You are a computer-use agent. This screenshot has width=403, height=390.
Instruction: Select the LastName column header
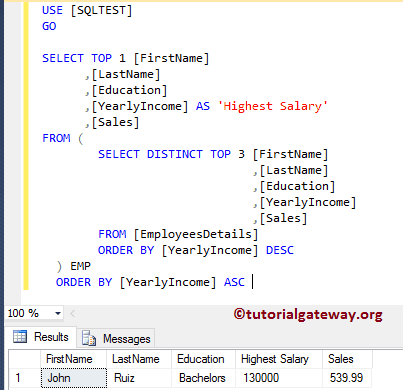pyautogui.click(x=139, y=359)
